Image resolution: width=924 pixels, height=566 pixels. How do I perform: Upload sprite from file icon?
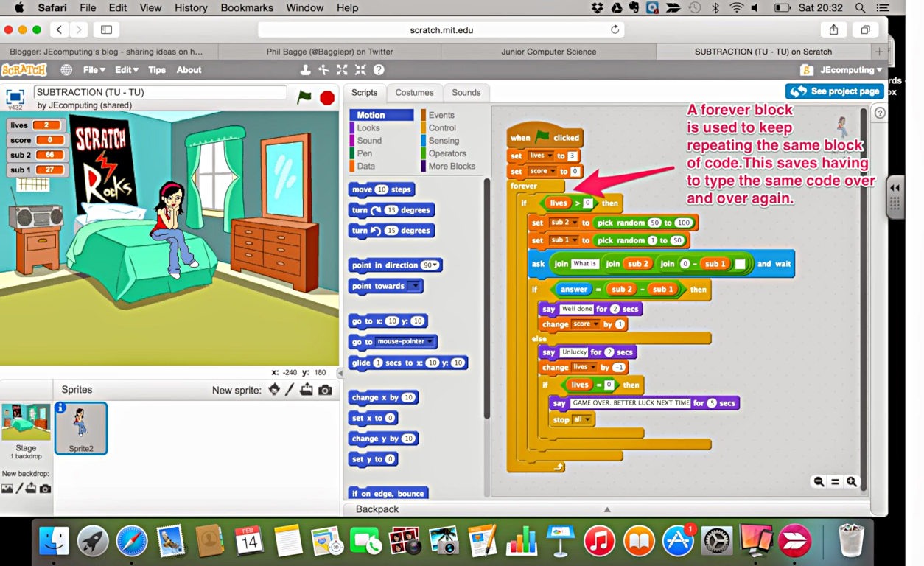(307, 389)
